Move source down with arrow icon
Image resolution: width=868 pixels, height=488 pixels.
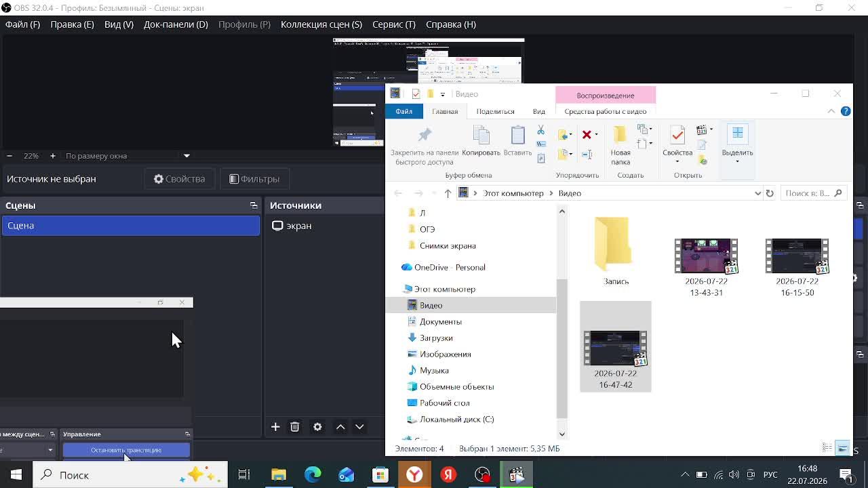click(359, 427)
